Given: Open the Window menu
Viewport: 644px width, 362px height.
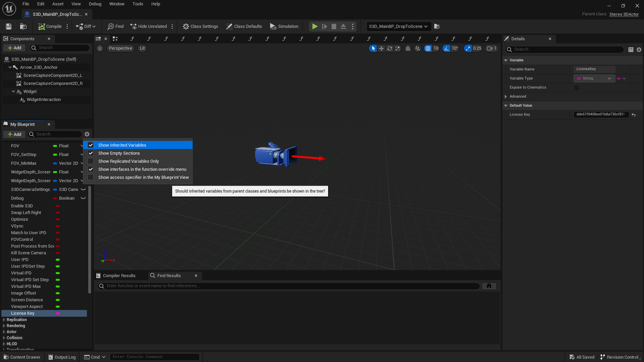Looking at the screenshot, I should tap(117, 4).
